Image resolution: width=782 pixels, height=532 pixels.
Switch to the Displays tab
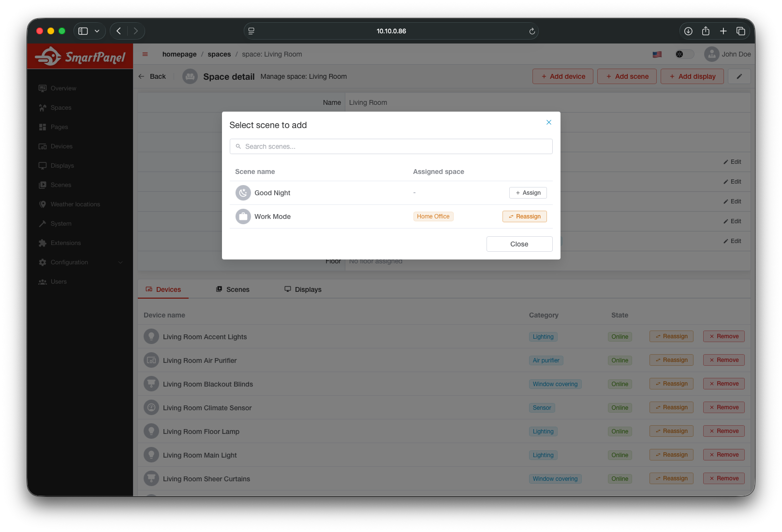click(303, 289)
